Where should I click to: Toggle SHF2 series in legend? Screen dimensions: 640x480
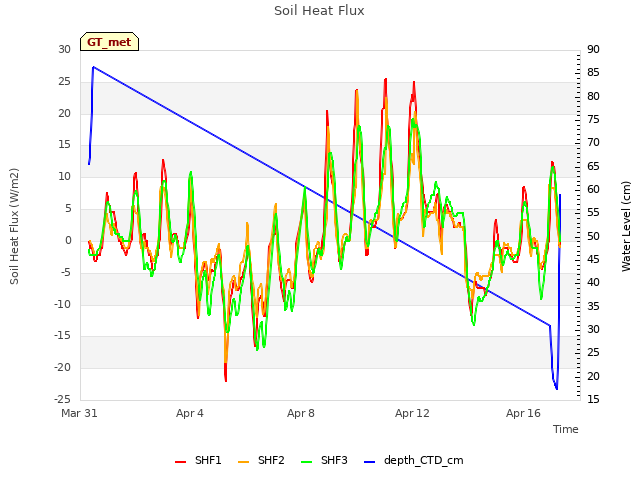tap(261, 460)
